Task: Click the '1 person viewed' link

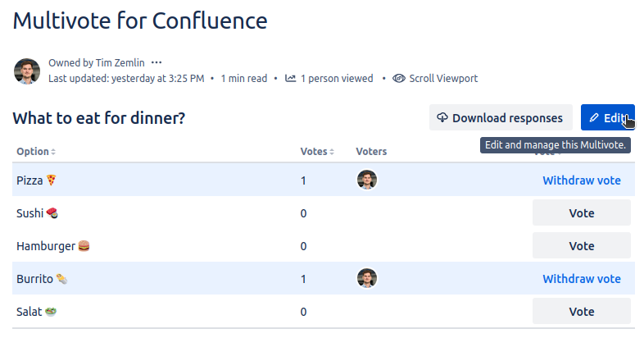Action: pos(337,79)
